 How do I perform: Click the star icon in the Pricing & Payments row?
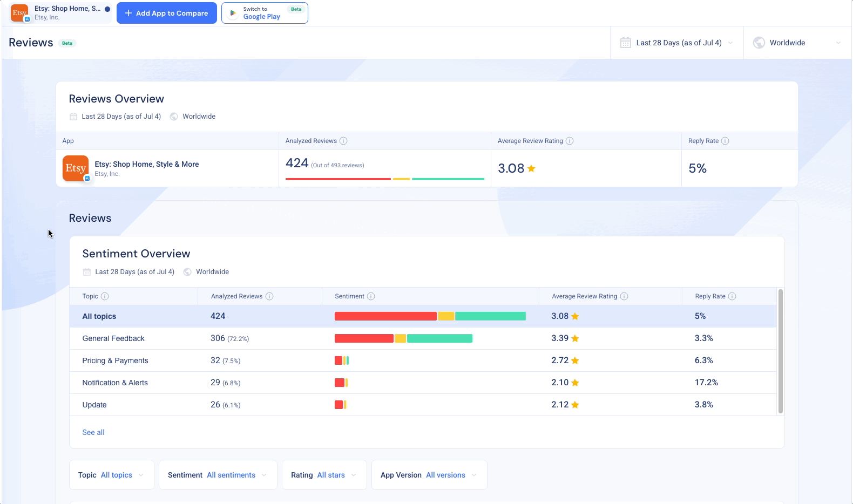pyautogui.click(x=575, y=360)
